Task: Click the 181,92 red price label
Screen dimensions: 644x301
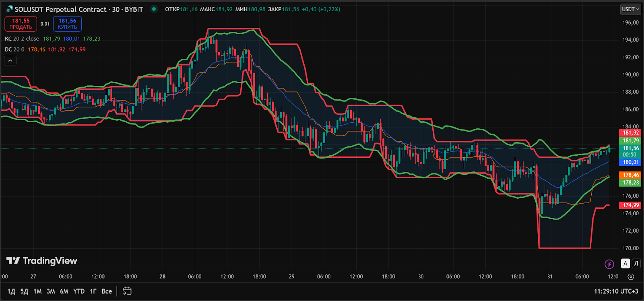Action: (630, 133)
